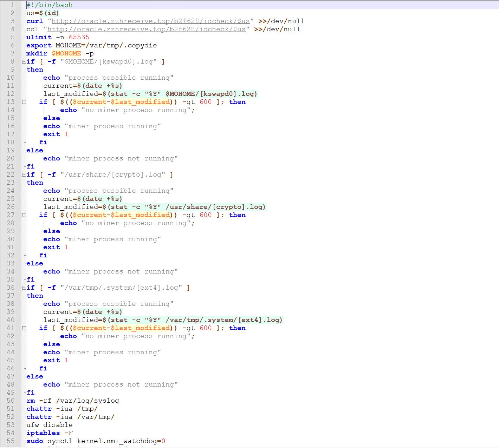Click current=$(date +%s) on line 39
499x448 pixels.
click(83, 312)
